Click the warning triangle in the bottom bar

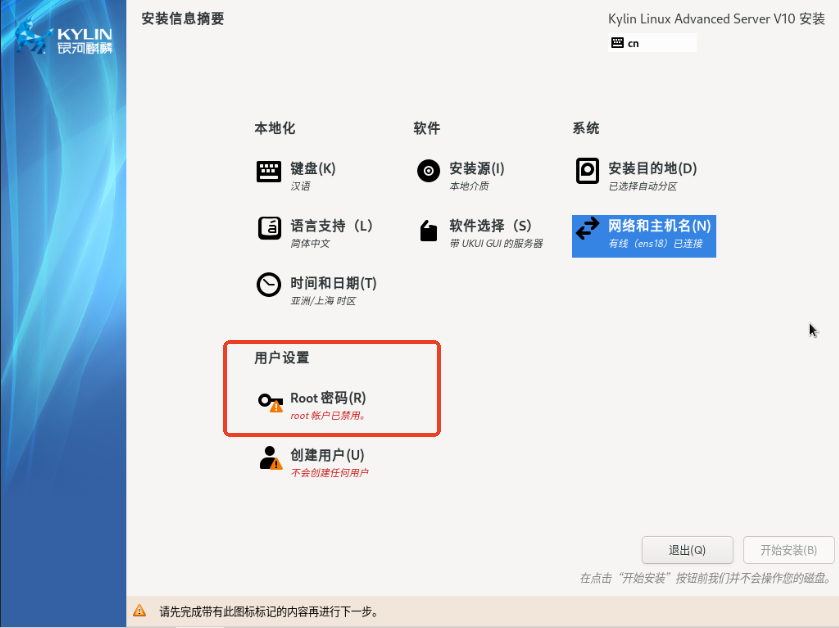[x=139, y=610]
